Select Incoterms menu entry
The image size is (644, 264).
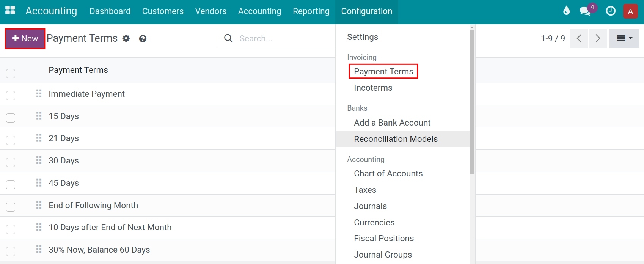coord(373,88)
